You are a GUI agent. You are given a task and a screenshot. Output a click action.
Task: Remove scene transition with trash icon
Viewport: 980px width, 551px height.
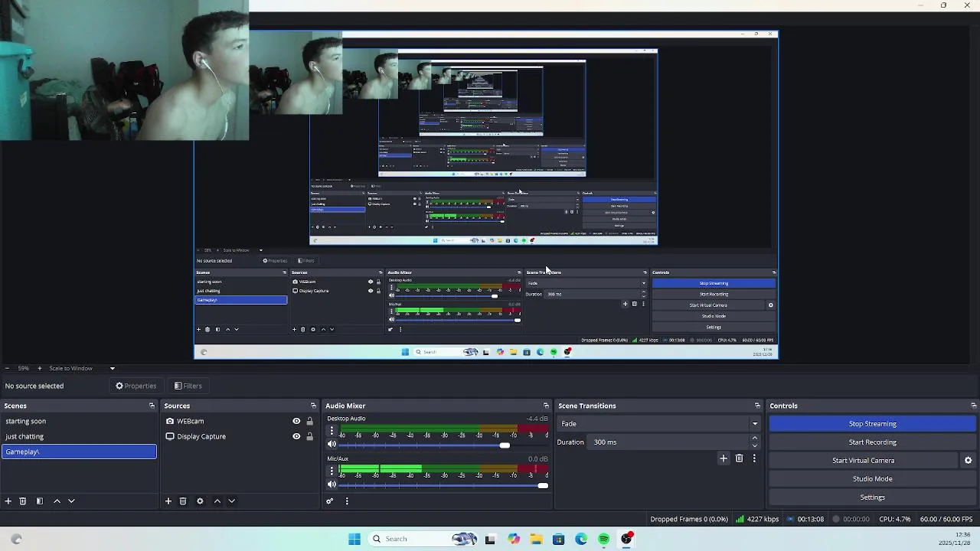[x=739, y=458]
